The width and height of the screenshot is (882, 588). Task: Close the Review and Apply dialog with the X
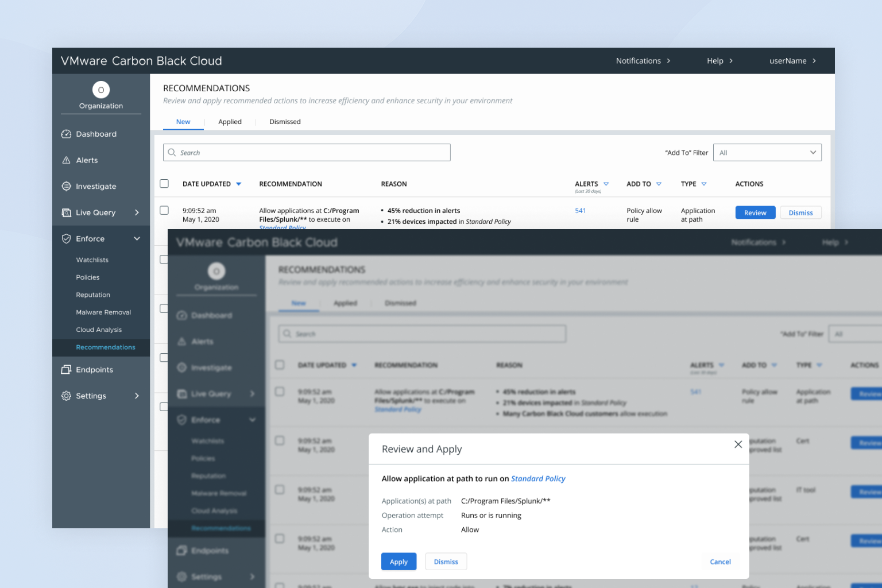pyautogui.click(x=738, y=444)
